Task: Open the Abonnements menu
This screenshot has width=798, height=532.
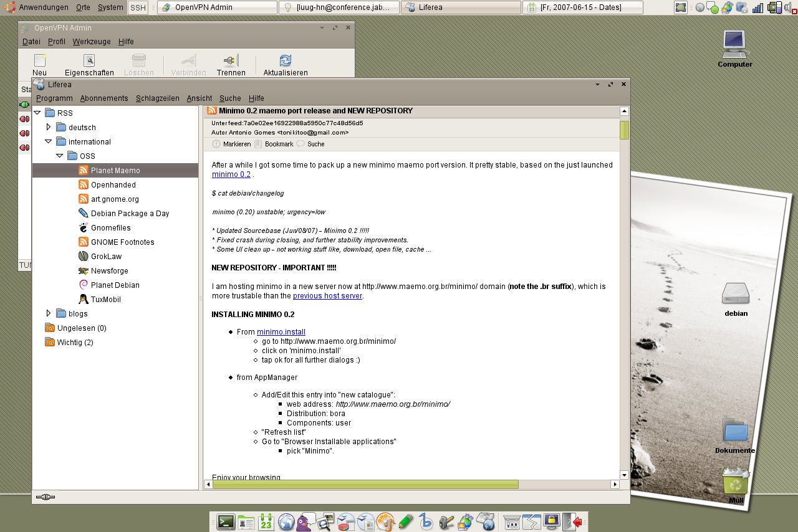Action: pos(104,98)
